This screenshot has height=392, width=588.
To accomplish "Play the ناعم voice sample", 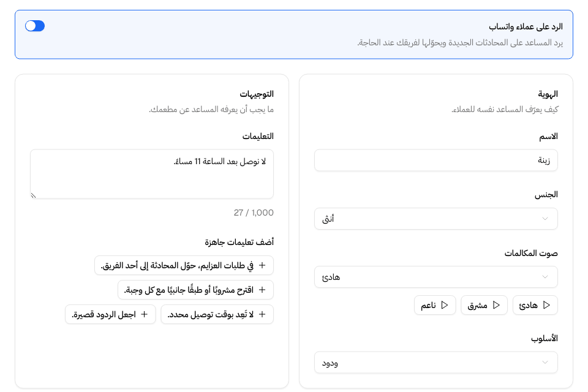I will 435,305.
